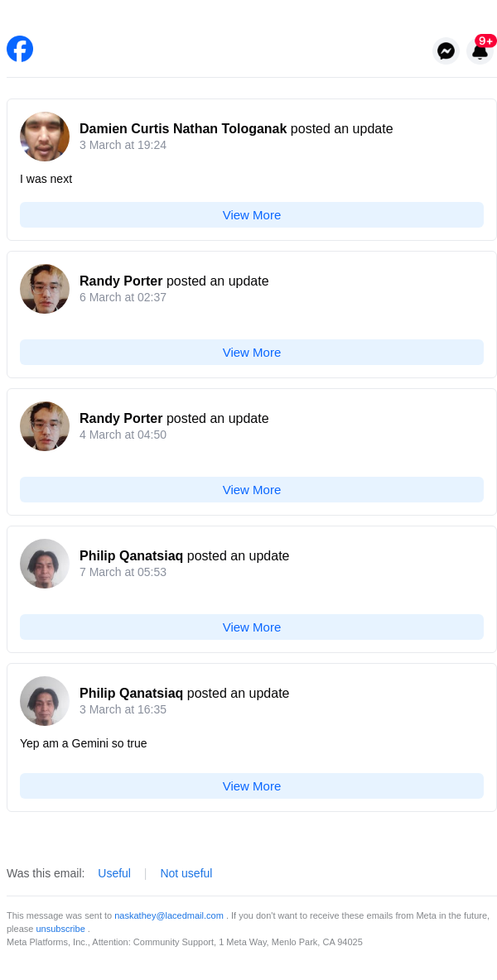Open Philip Qanatsiaq's name on 7 March post
The image size is (497, 980).
pos(131,556)
